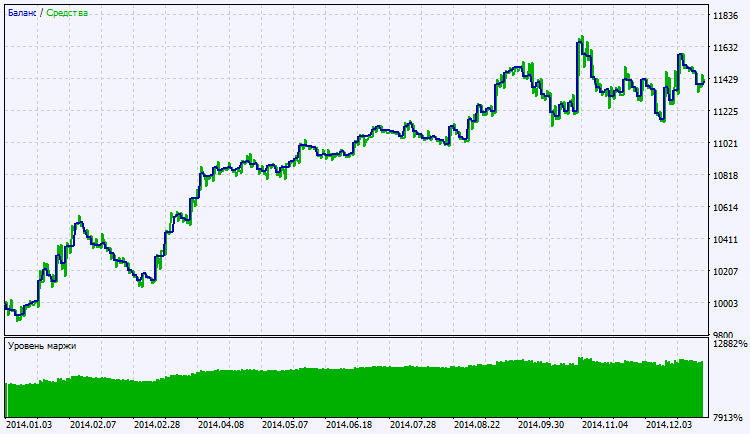The image size is (750, 434).
Task: Click the 'Средства' legend label
Action: pos(67,13)
